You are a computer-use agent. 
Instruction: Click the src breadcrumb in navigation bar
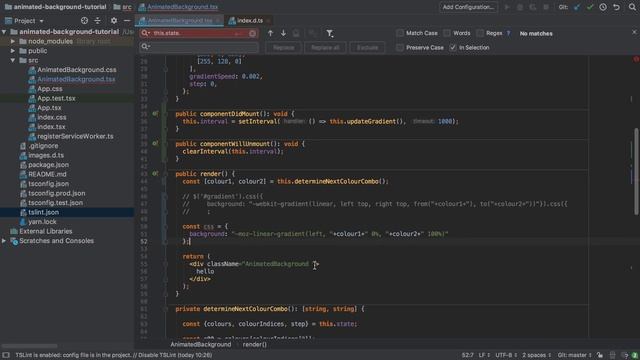pyautogui.click(x=122, y=7)
